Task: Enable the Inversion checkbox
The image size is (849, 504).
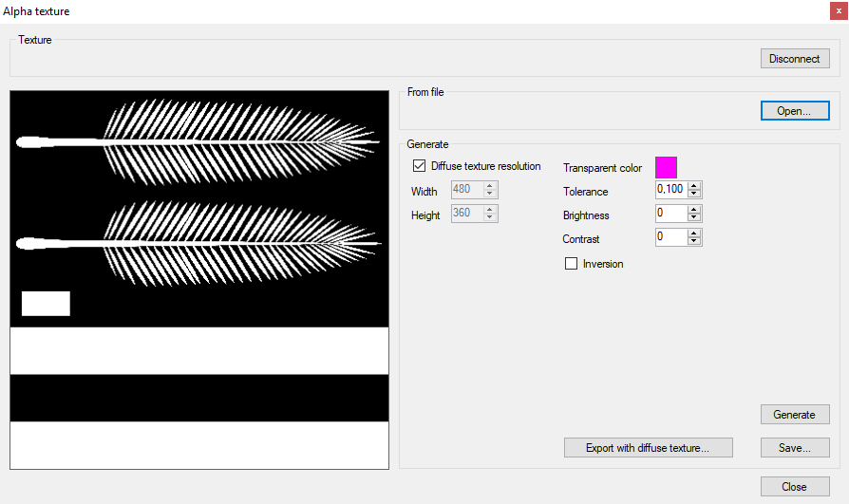Action: 571,264
